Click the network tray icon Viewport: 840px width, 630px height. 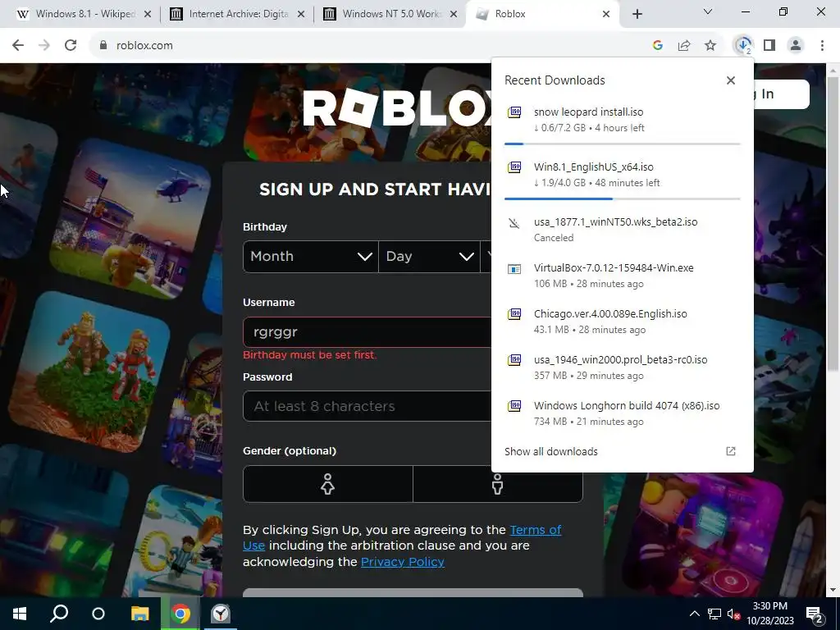[714, 614]
